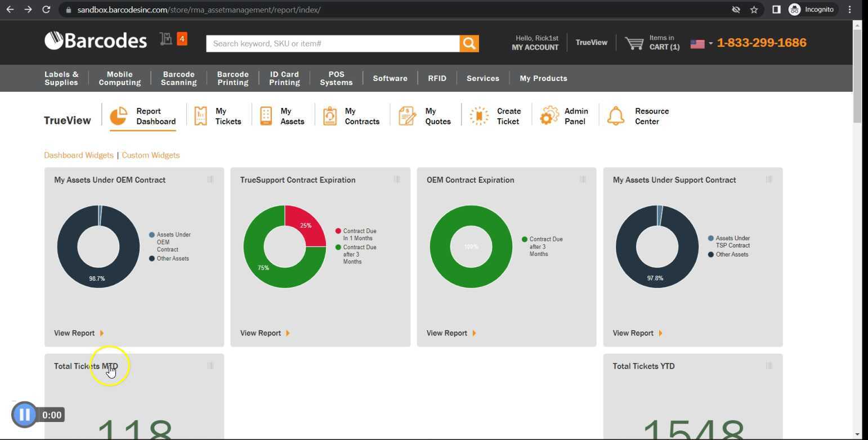Toggle Other Assets legend in OEM chart
The image size is (868, 440).
click(169, 259)
